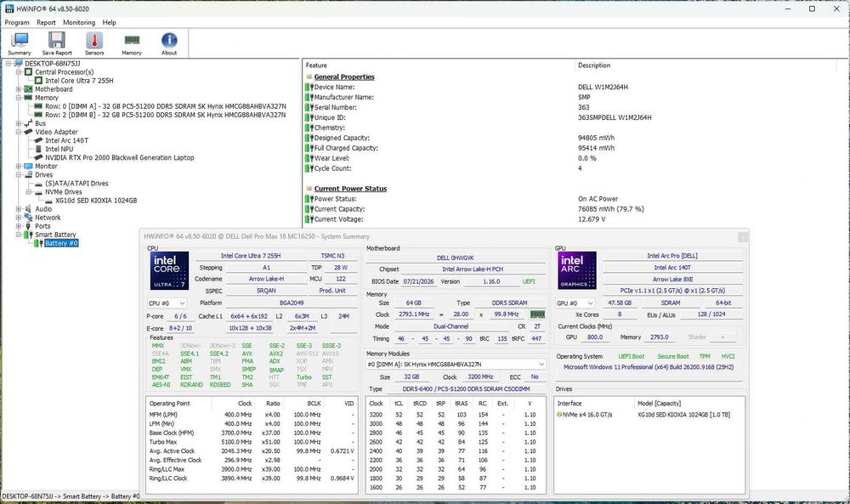The width and height of the screenshot is (850, 504).
Task: Click the Feature column header
Action: 316,65
